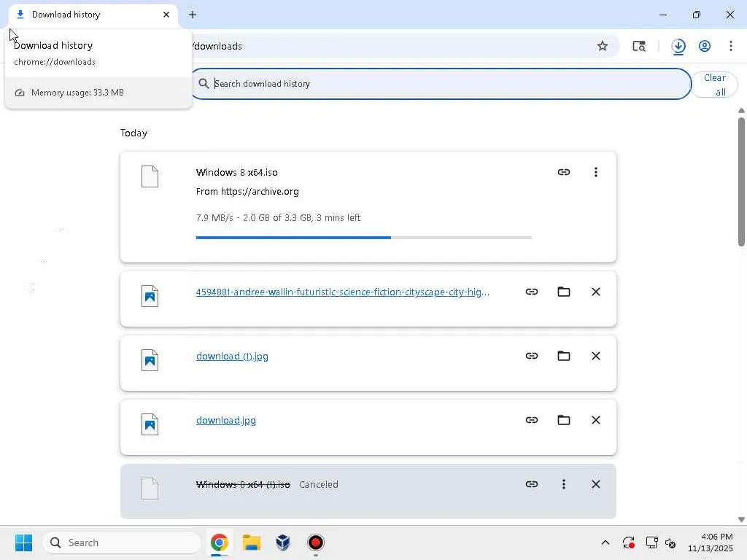The height and width of the screenshot is (560, 747).
Task: Show download.jpg in its folder
Action: point(564,420)
